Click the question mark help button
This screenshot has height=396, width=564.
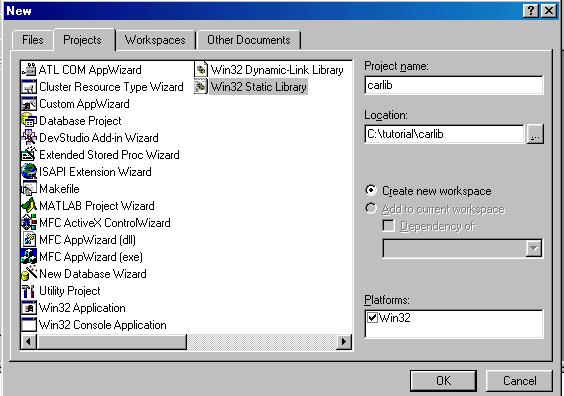click(531, 11)
